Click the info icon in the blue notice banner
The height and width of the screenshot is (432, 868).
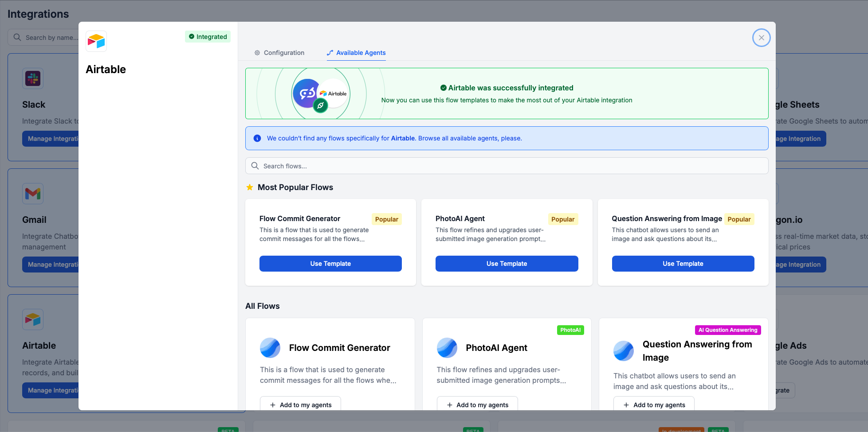tap(257, 138)
